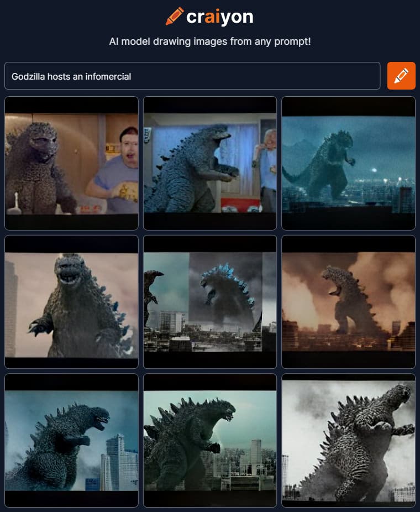Click the orange pencil draw button
Image resolution: width=420 pixels, height=512 pixels.
401,76
